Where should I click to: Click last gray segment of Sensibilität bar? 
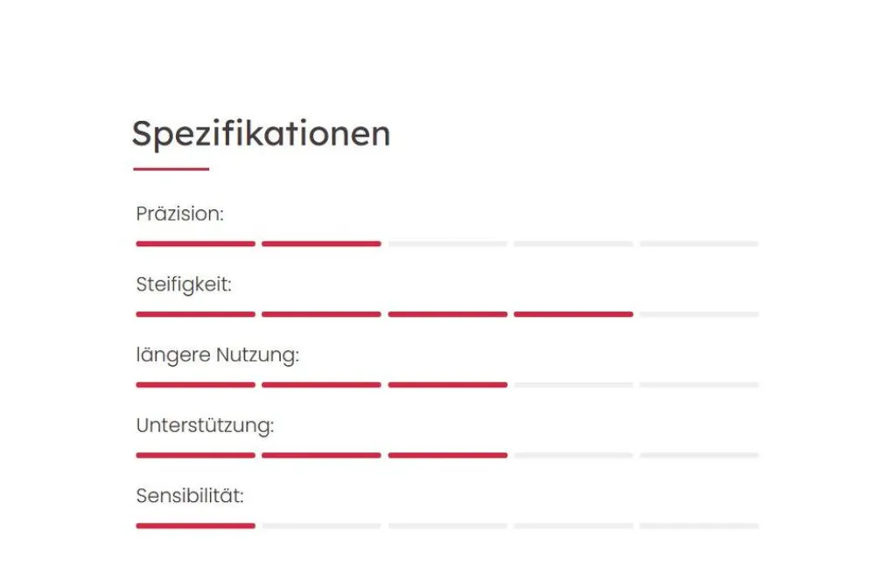point(698,526)
